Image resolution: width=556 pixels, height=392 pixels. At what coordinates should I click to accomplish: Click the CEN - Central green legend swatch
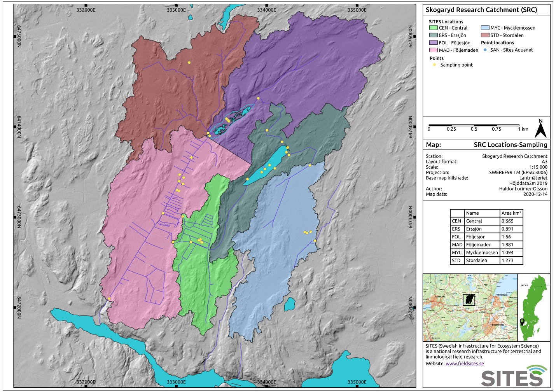(x=433, y=28)
